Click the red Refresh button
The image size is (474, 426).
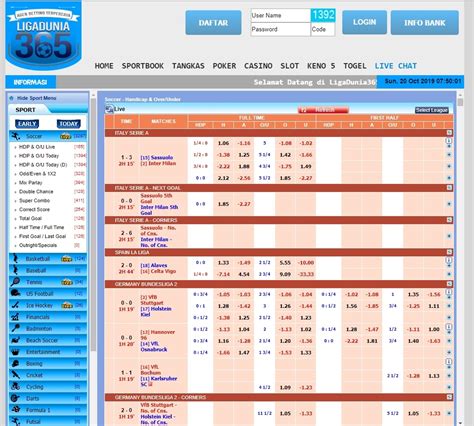(323, 110)
